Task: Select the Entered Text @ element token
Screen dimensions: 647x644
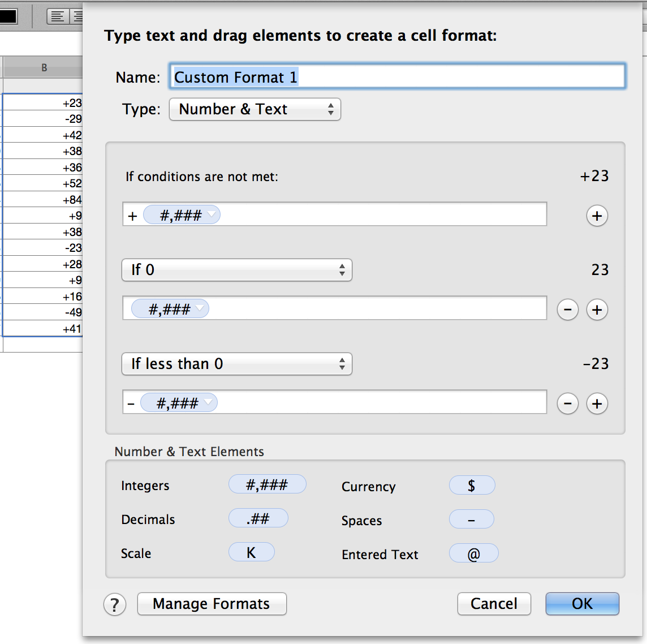Action: (x=473, y=554)
